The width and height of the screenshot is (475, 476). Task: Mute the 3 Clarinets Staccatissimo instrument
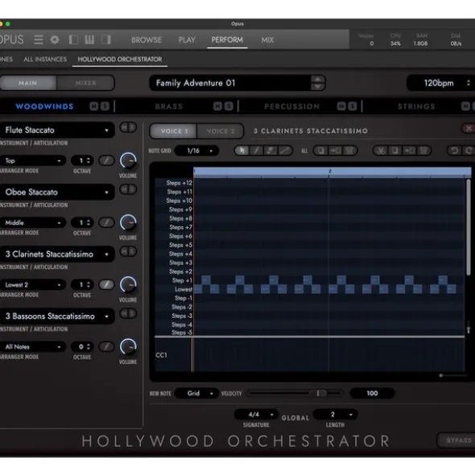pos(125,251)
